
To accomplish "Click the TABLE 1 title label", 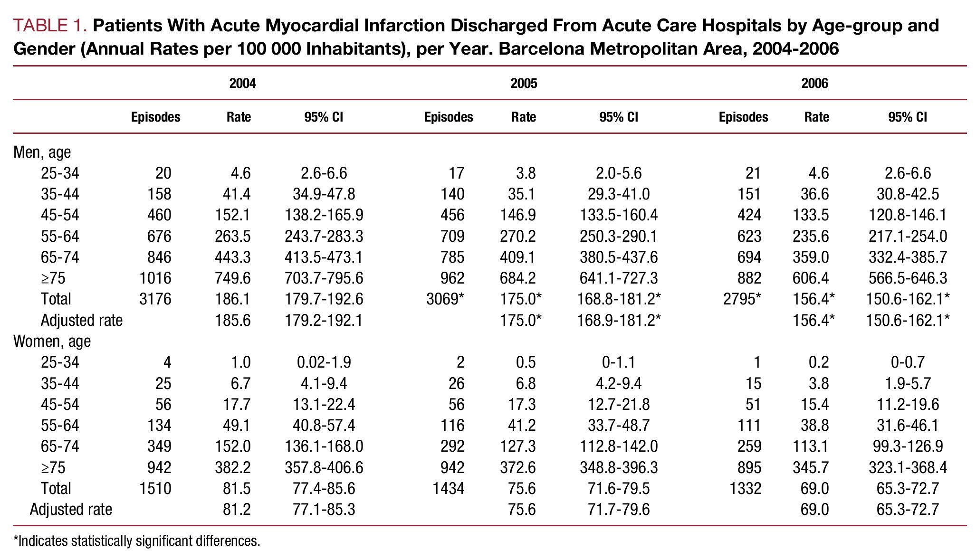I will coord(50,26).
